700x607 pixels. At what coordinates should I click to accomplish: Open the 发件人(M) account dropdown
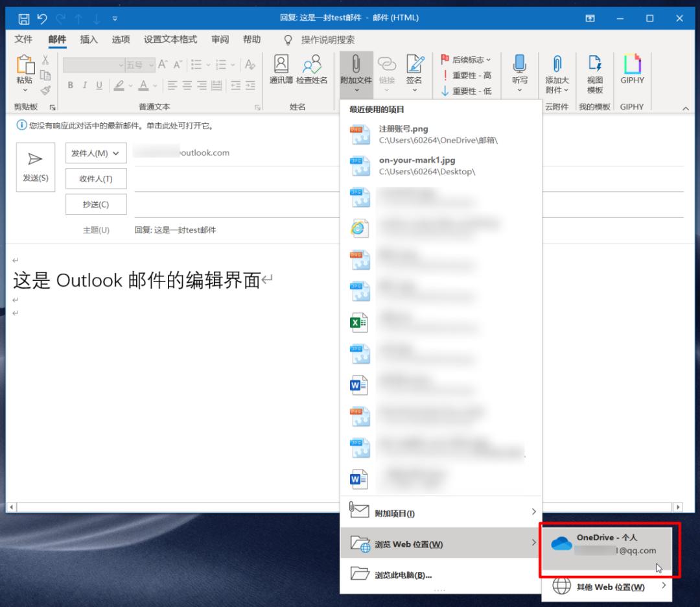point(96,153)
